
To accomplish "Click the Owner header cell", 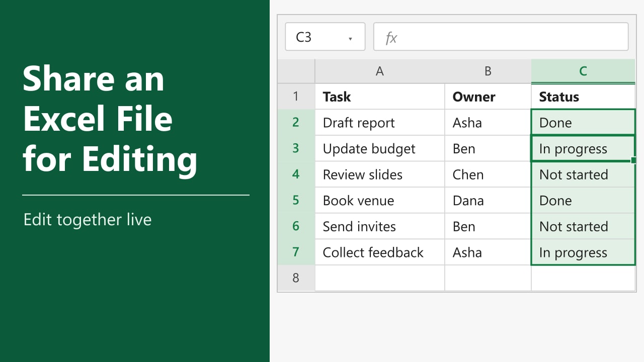I will (488, 97).
